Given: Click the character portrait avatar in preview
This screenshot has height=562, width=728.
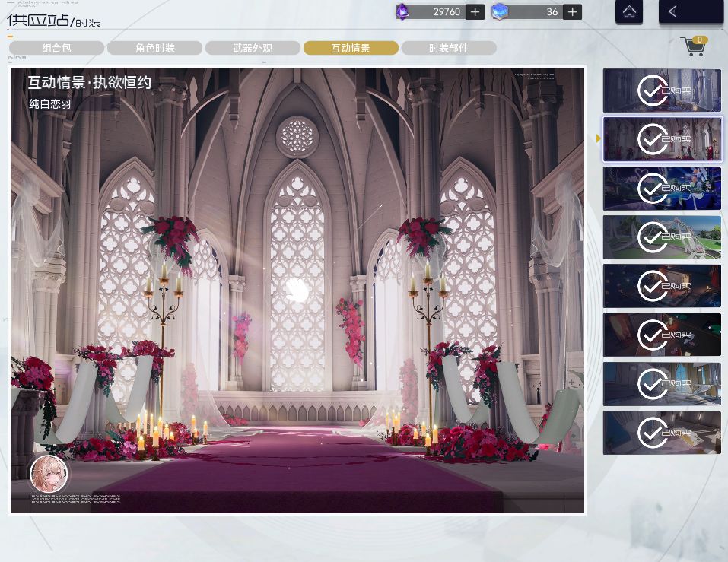Looking at the screenshot, I should pyautogui.click(x=49, y=474).
